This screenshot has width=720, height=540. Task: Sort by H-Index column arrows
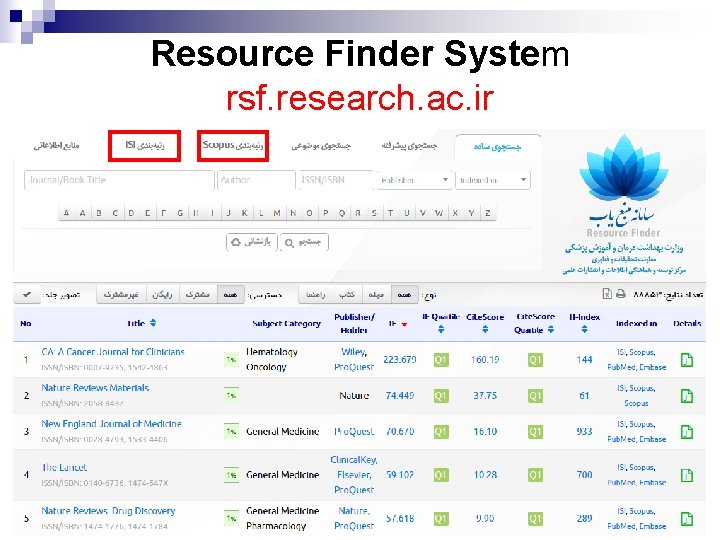(x=584, y=329)
